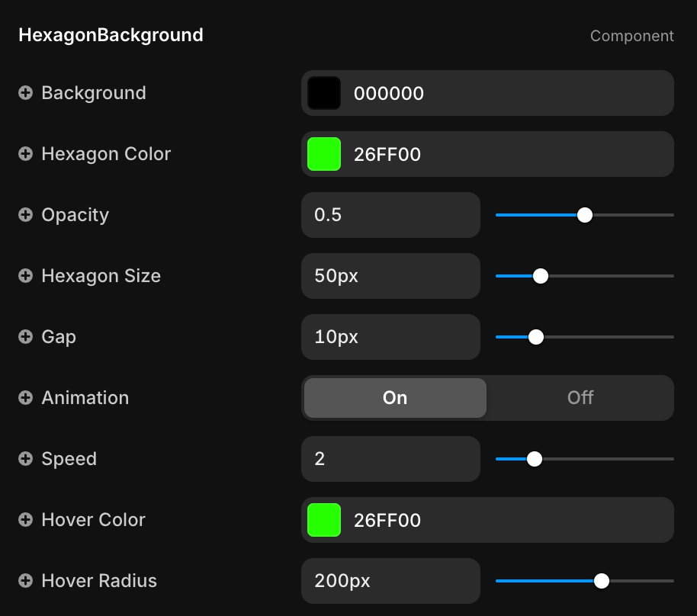Open the Hover Color green swatch

point(324,520)
